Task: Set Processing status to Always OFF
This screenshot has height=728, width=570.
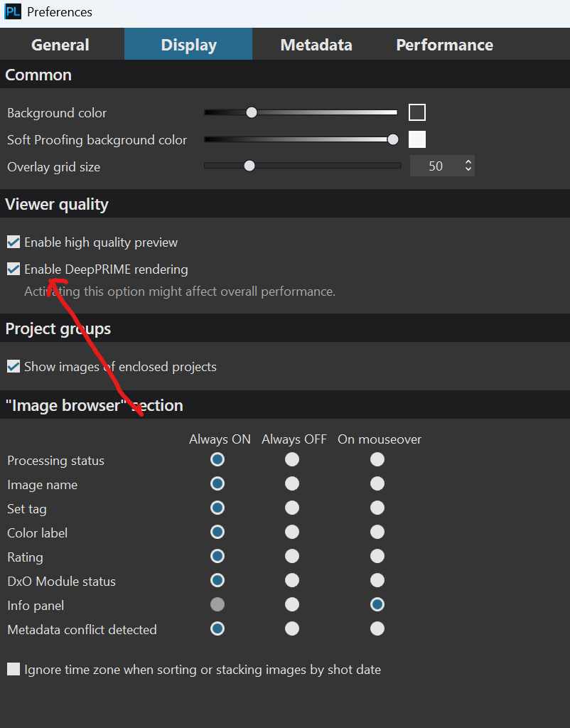Action: click(292, 460)
